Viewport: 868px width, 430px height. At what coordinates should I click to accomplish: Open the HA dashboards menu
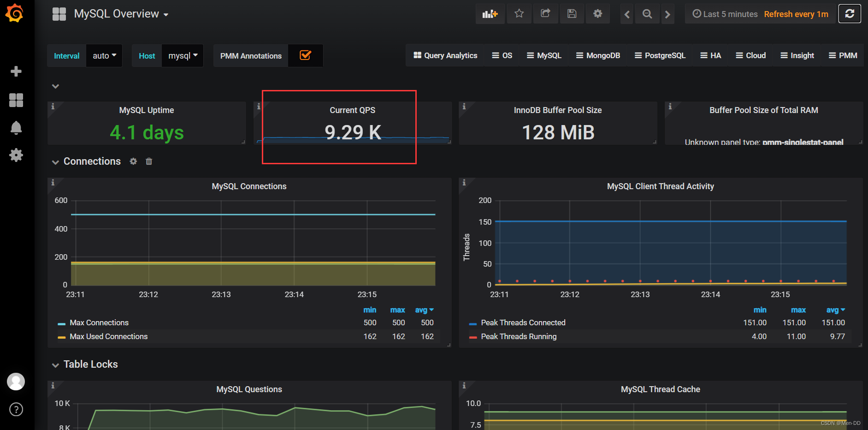710,55
